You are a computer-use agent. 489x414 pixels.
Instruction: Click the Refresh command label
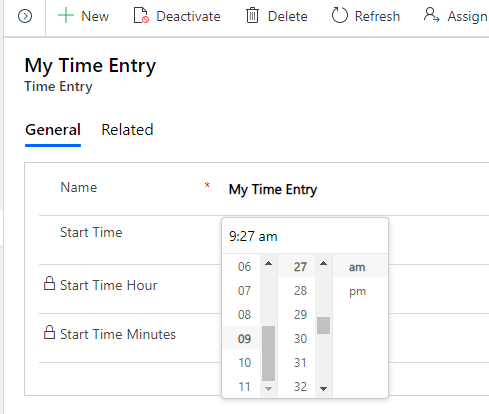[x=377, y=16]
